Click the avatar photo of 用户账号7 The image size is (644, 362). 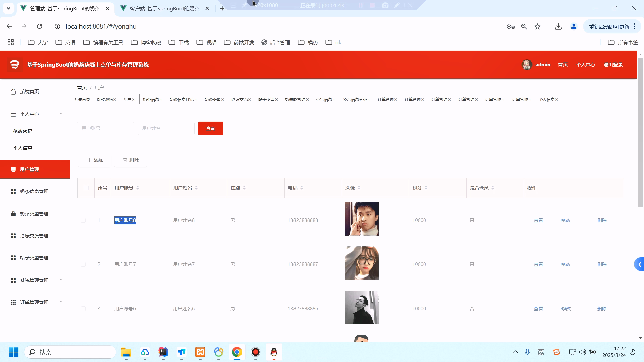click(x=362, y=263)
